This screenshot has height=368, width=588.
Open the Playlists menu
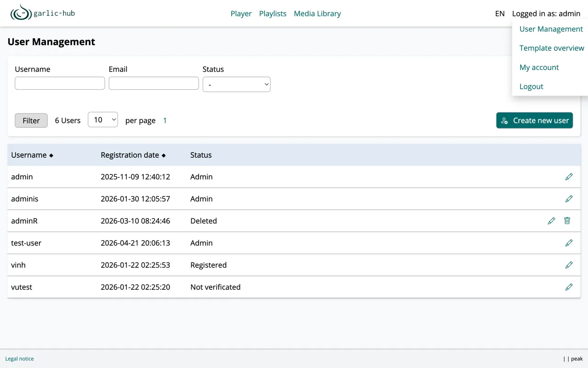tap(273, 13)
